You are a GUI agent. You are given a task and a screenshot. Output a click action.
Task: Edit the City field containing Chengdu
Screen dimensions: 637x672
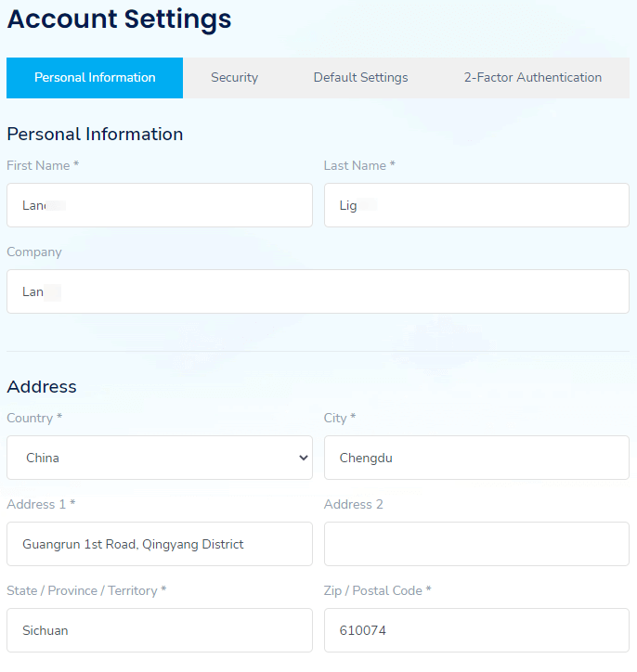coord(476,458)
